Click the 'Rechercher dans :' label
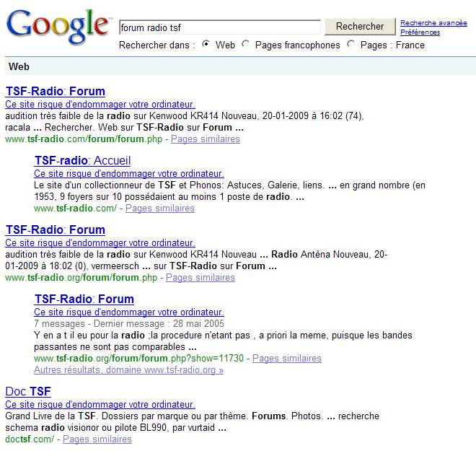Viewport: 476px width, 451px height. (157, 45)
